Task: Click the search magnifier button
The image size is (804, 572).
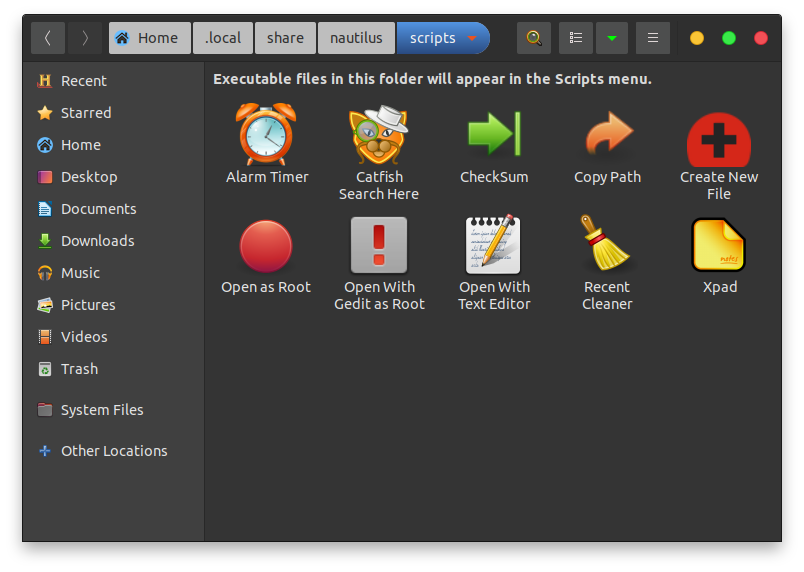Action: point(534,38)
